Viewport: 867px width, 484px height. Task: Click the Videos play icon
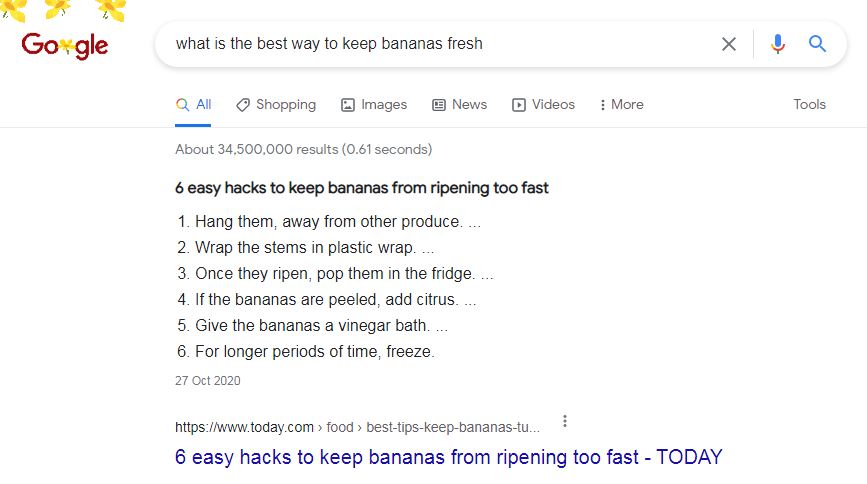pyautogui.click(x=519, y=105)
